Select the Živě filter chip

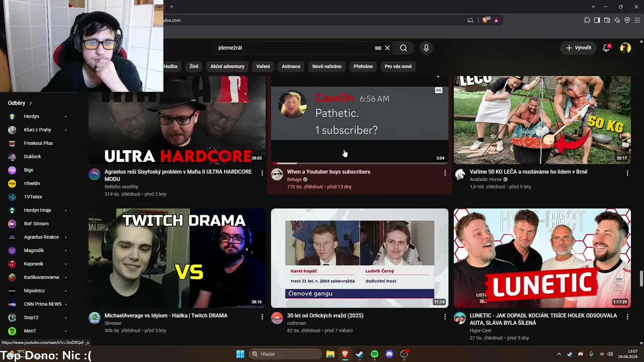194,66
